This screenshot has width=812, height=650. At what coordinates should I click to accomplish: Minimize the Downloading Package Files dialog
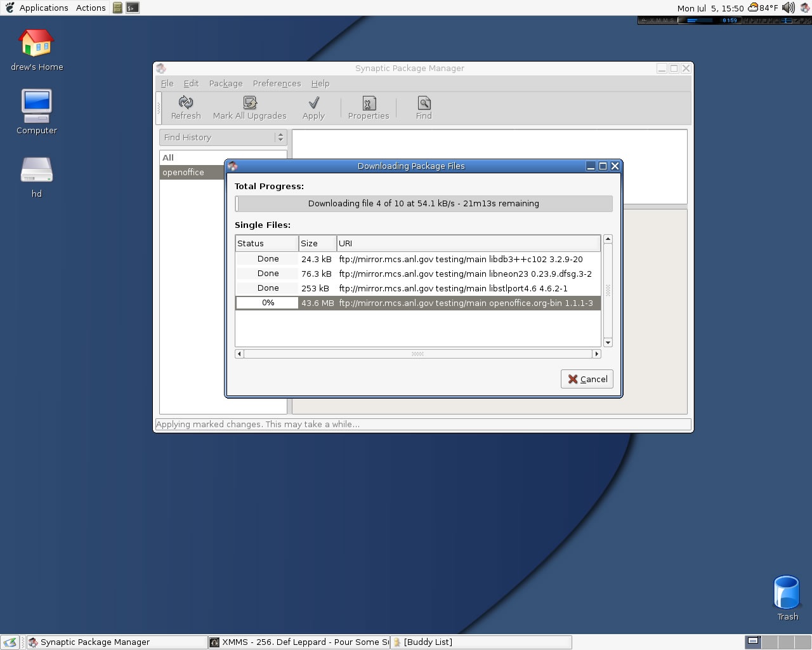(591, 166)
